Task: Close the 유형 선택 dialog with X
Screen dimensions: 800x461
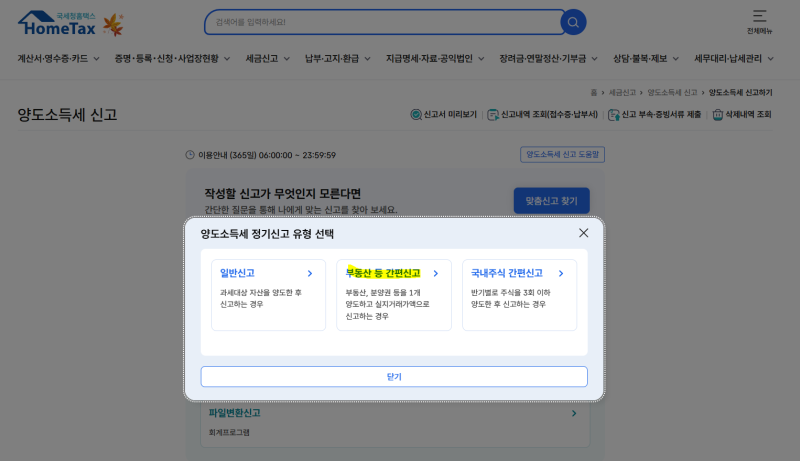Action: (583, 233)
